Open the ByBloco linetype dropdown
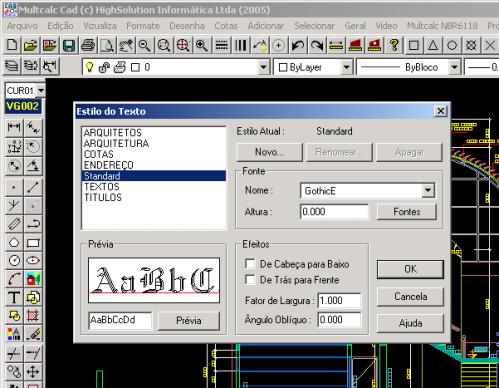 click(x=454, y=67)
